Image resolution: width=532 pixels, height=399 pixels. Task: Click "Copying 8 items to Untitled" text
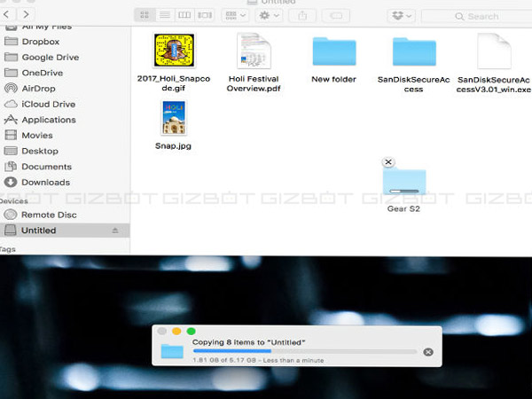click(x=248, y=342)
